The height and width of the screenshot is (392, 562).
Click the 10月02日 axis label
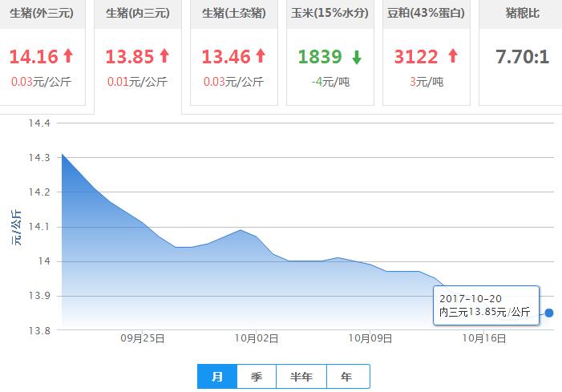(x=257, y=338)
